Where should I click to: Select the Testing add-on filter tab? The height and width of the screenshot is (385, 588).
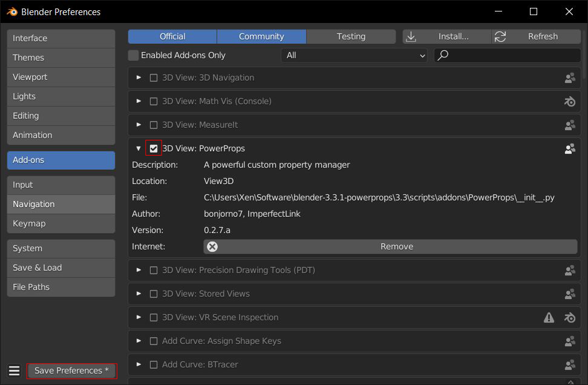351,36
